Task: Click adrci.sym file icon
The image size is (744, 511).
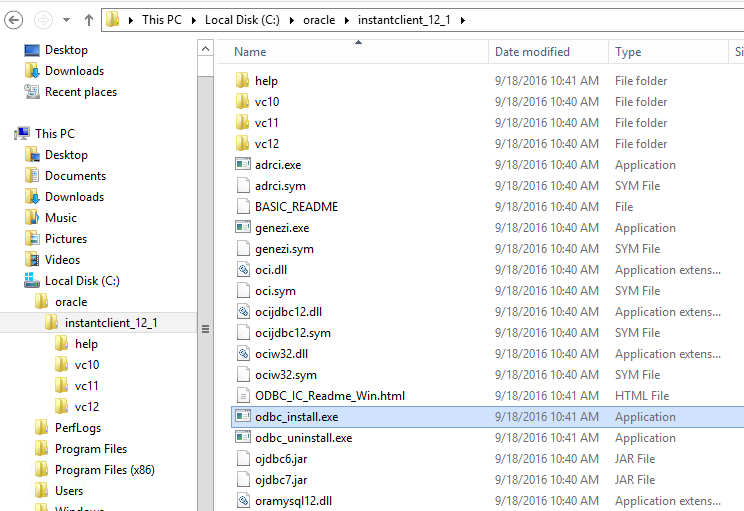Action: (243, 186)
